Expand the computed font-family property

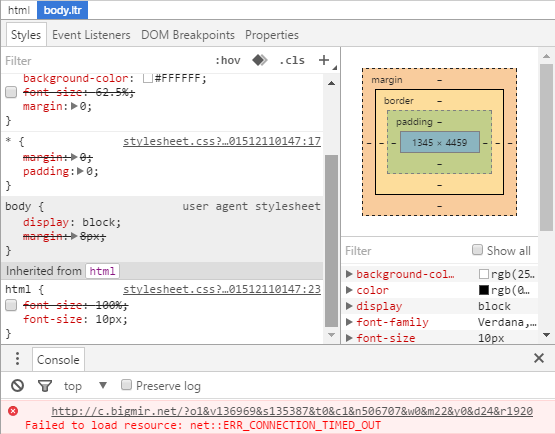tap(349, 322)
